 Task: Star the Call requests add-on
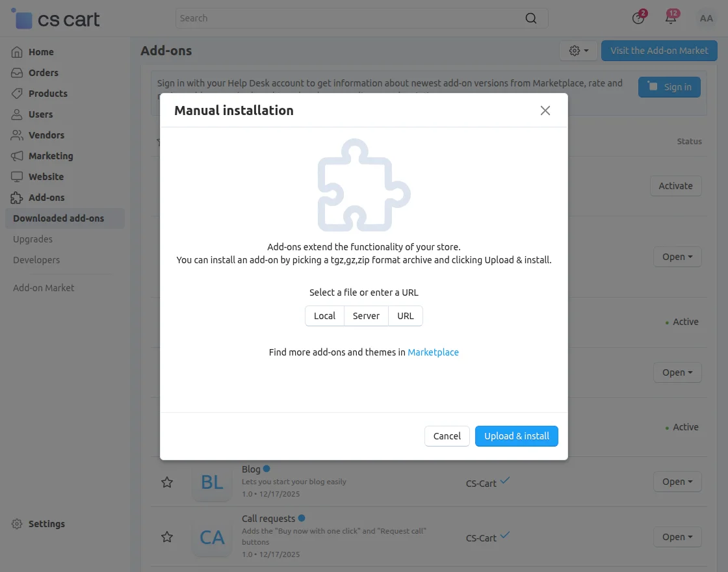click(167, 537)
